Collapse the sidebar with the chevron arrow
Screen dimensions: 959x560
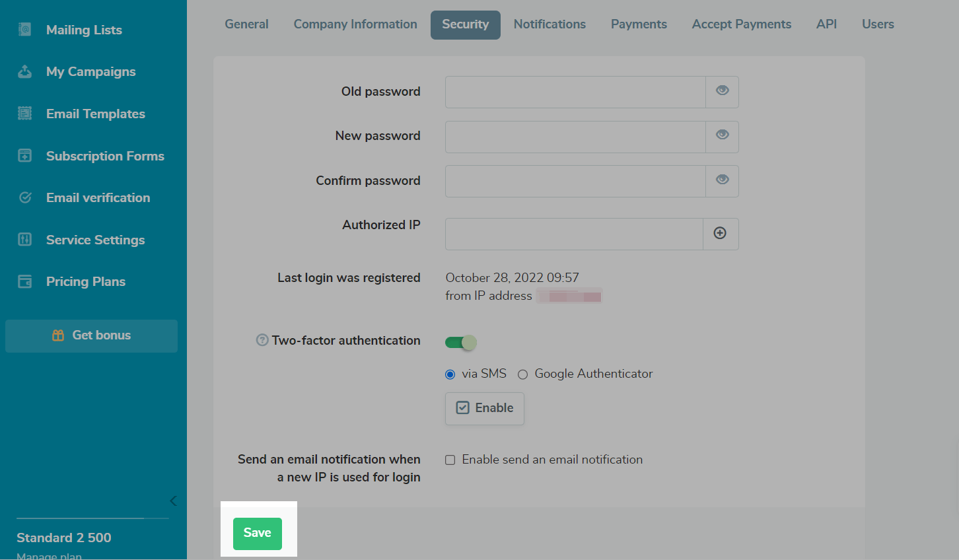173,501
